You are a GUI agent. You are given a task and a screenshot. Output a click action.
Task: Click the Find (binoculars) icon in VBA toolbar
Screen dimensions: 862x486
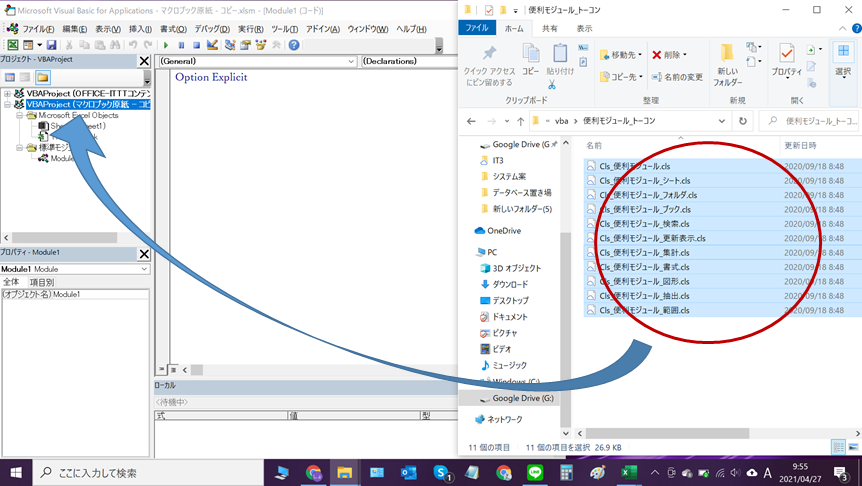click(115, 45)
